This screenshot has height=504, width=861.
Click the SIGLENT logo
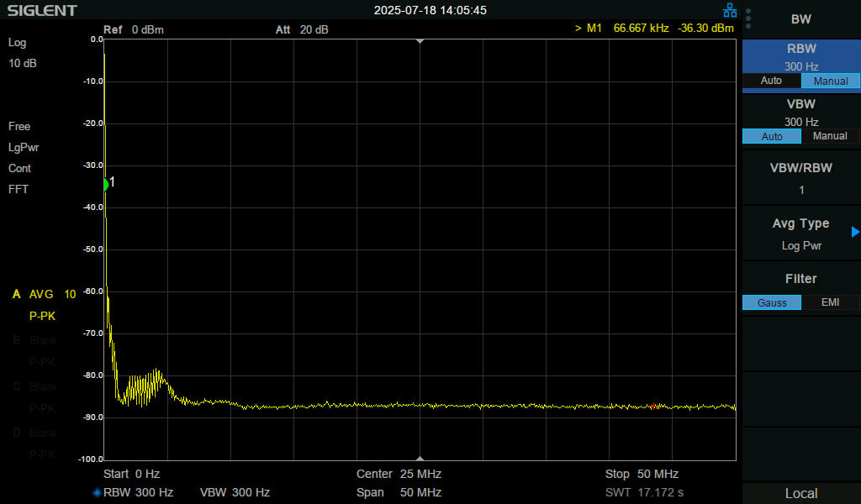point(42,10)
